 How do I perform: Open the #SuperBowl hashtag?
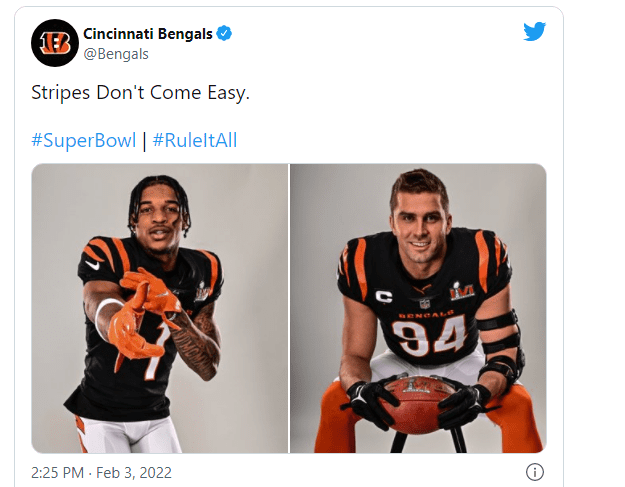tap(84, 140)
